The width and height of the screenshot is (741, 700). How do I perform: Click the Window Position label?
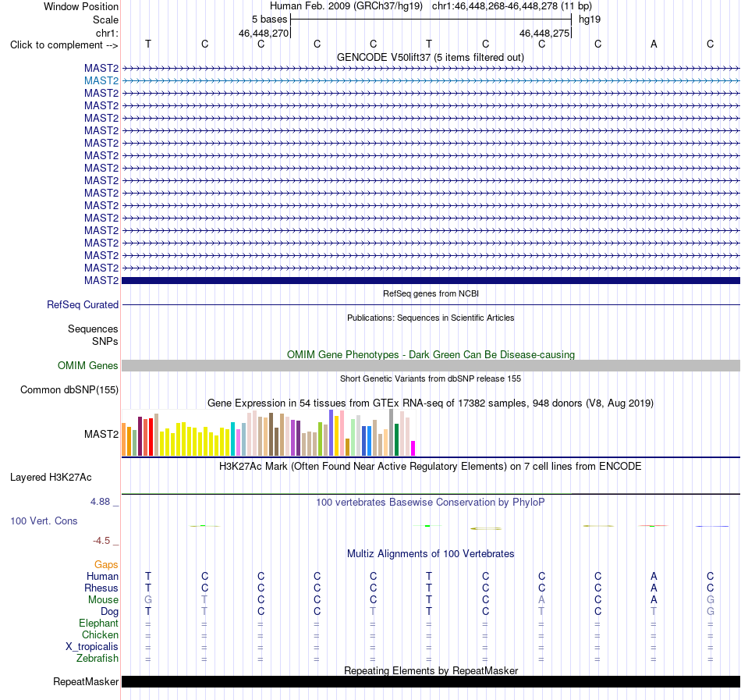click(x=81, y=6)
